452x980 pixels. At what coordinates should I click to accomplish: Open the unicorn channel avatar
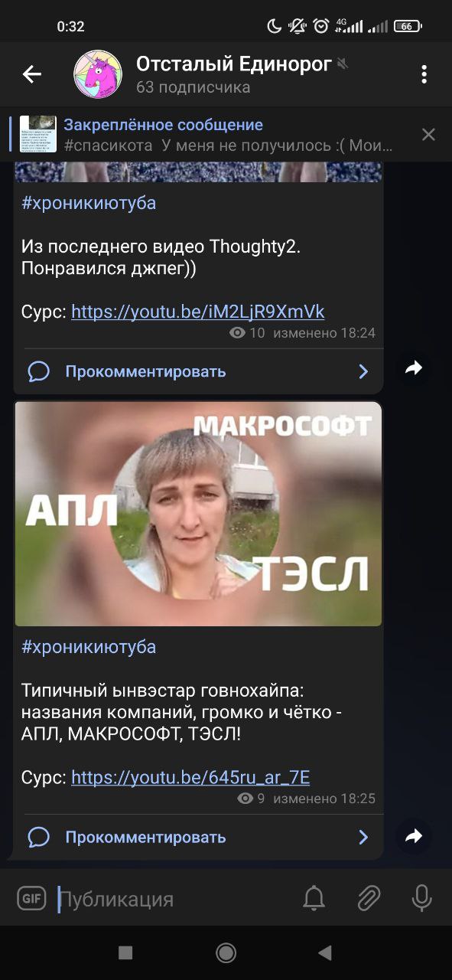click(x=97, y=74)
